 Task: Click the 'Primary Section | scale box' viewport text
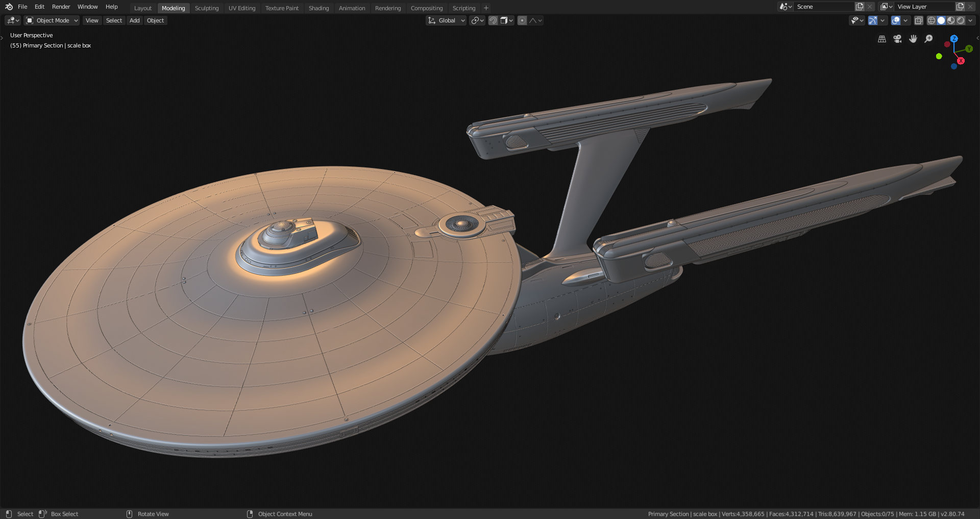pos(57,45)
